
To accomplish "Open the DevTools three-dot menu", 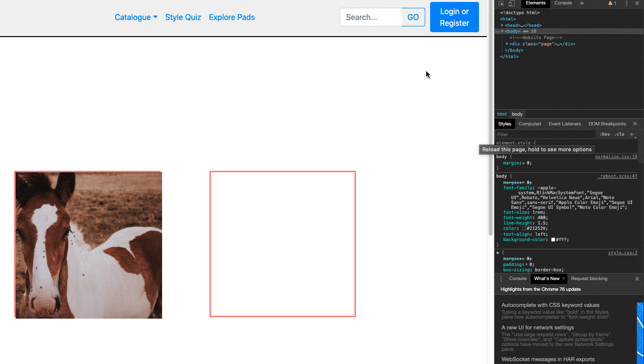I will [626, 3].
